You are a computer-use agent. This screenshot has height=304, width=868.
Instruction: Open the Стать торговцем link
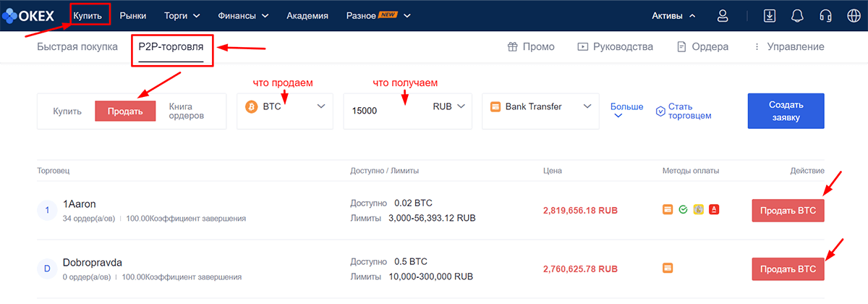tap(690, 111)
